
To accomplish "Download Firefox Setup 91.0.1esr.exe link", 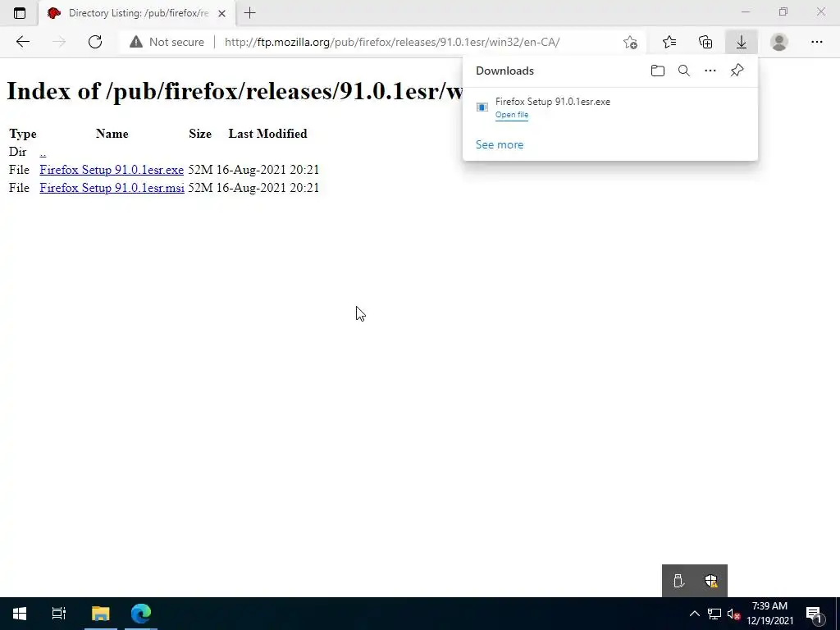I will 112,170.
